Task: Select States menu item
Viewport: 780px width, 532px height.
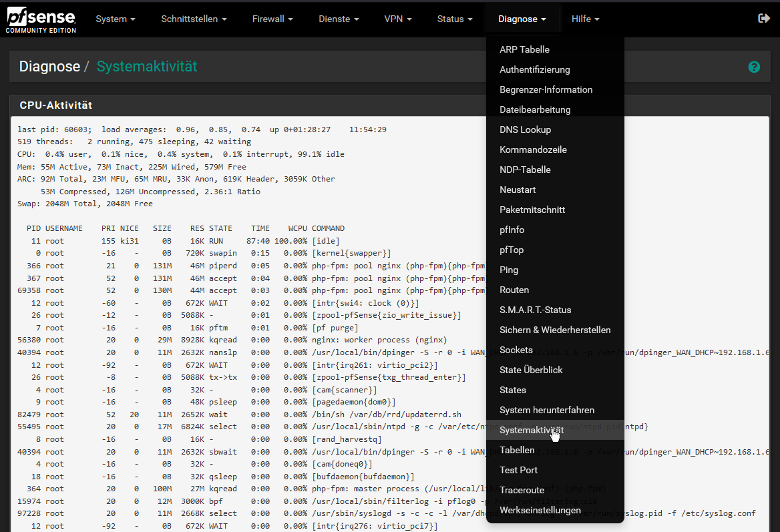Action: (555, 390)
